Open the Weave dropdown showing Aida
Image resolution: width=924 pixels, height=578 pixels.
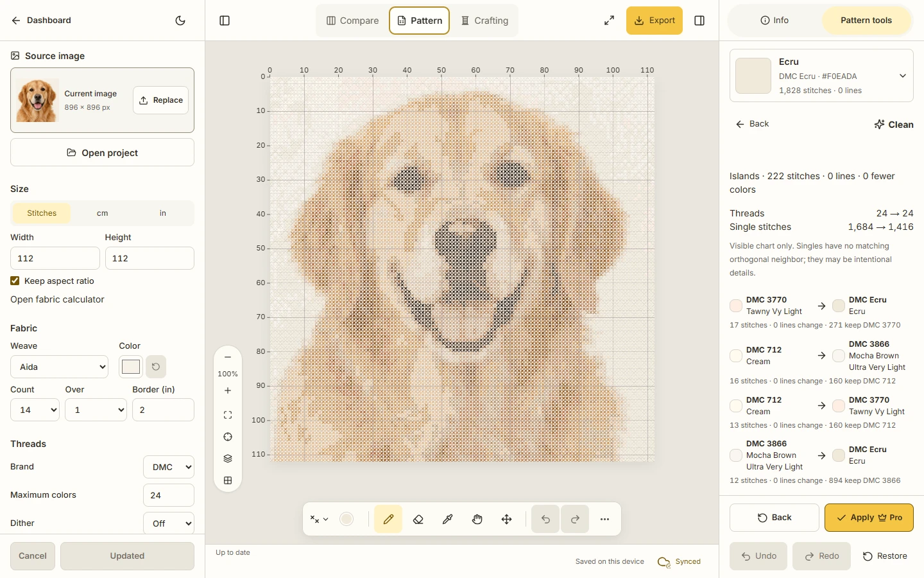[x=60, y=367]
